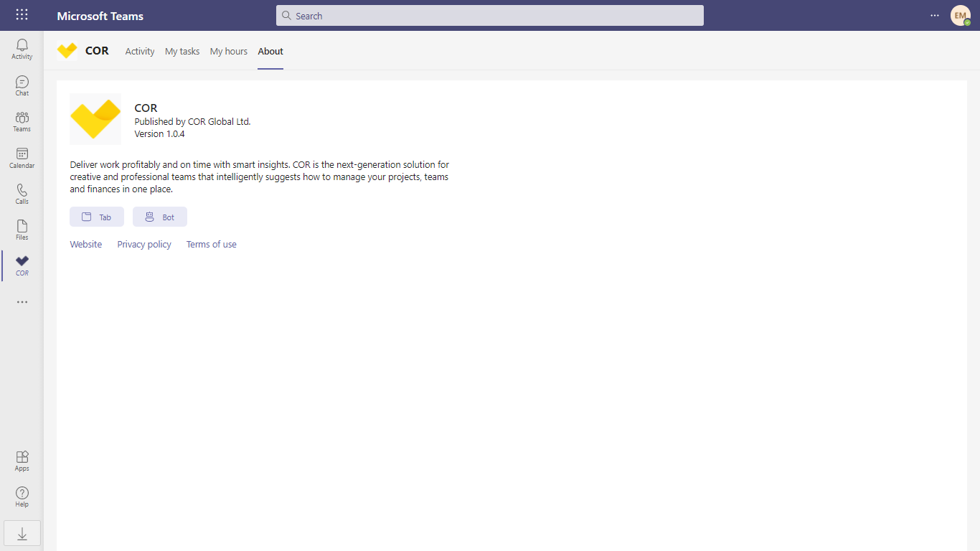
Task: Open the Privacy policy link
Action: coord(144,244)
